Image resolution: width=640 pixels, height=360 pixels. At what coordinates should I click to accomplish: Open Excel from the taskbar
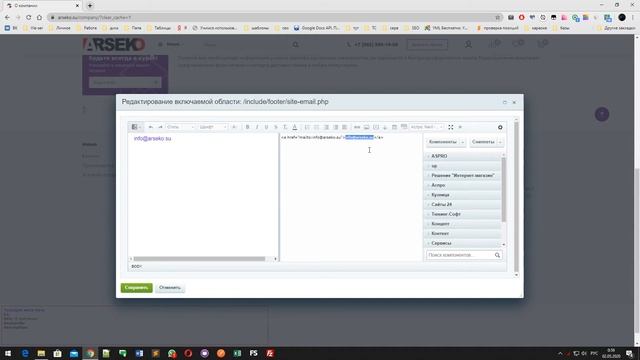237,353
